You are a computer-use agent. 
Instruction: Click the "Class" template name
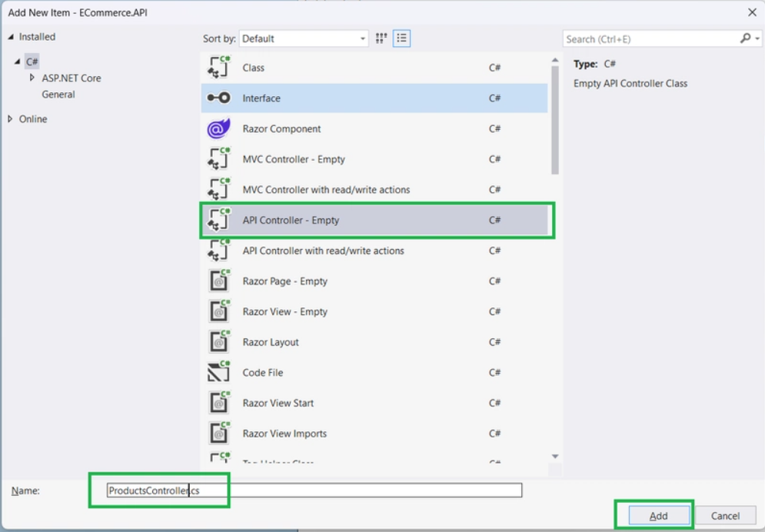click(x=253, y=68)
